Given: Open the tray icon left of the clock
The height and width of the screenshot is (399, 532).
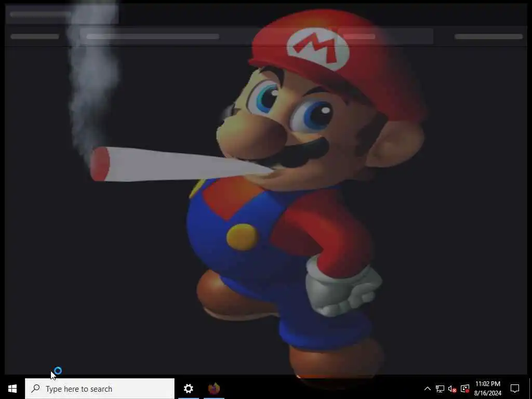Looking at the screenshot, I should pyautogui.click(x=465, y=389).
